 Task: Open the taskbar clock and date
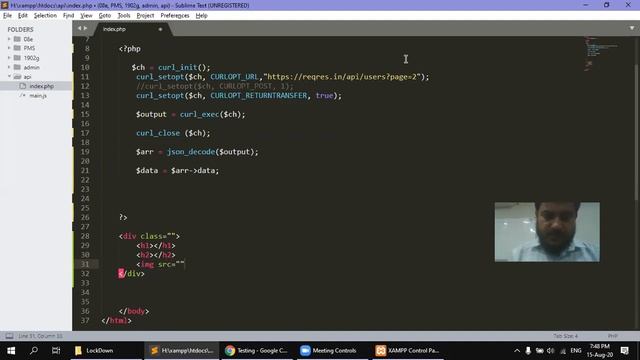click(600, 351)
